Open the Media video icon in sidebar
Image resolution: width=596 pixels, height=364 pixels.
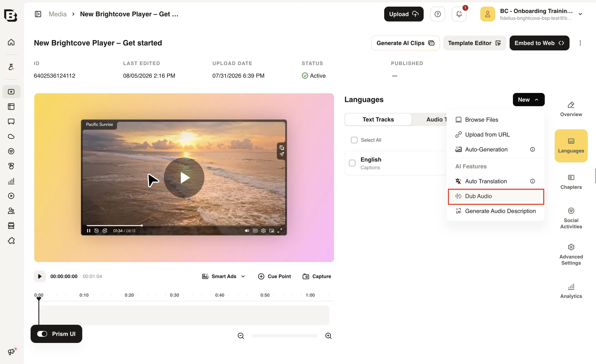11,92
